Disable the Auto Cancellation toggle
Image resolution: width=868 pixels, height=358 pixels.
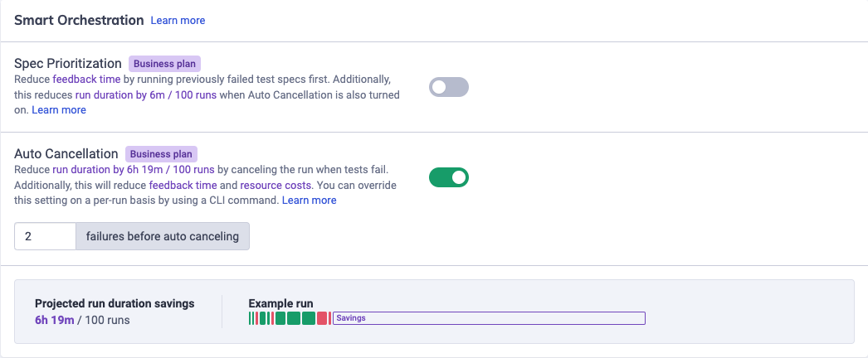[x=449, y=177]
